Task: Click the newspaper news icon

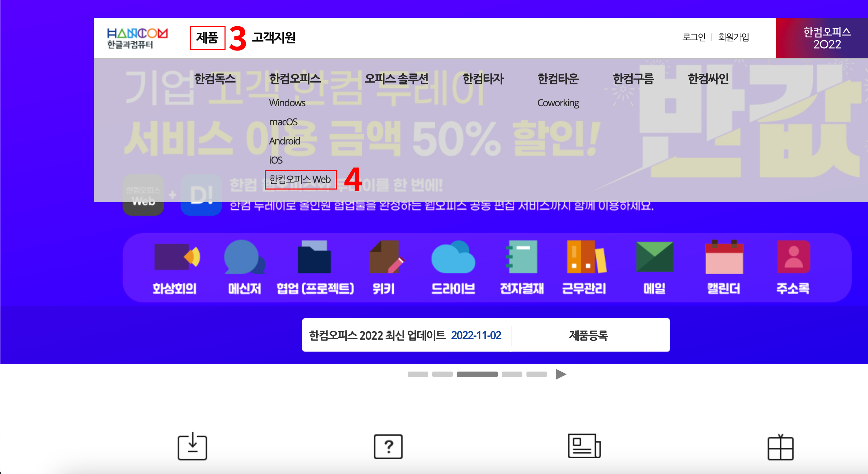Action: tap(584, 446)
